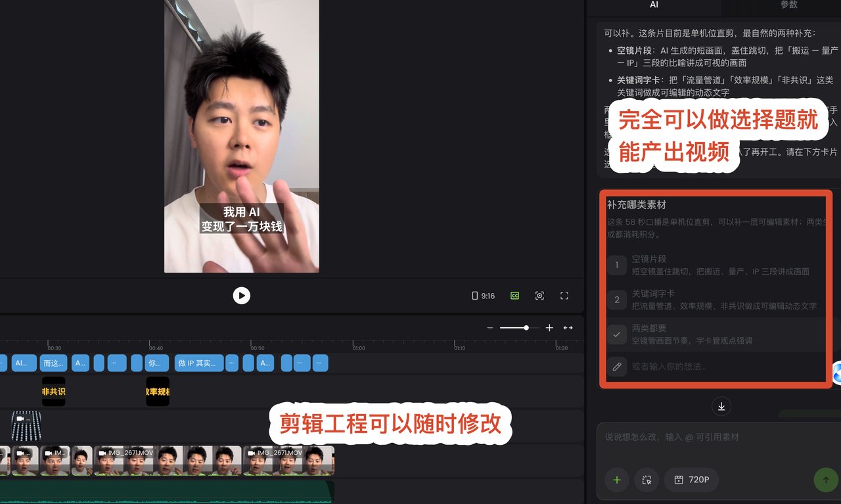Select the 而这 subtitle clip
This screenshot has width=841, height=504.
click(54, 363)
